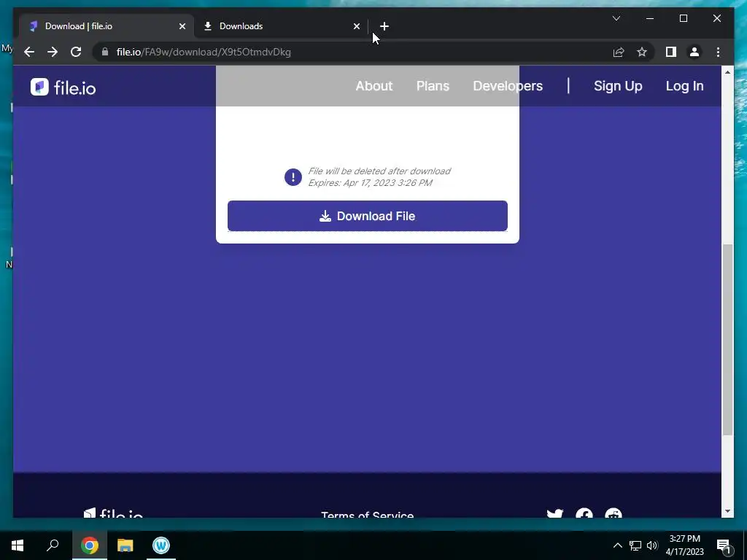
Task: Open Windows taskbar search
Action: click(53, 545)
